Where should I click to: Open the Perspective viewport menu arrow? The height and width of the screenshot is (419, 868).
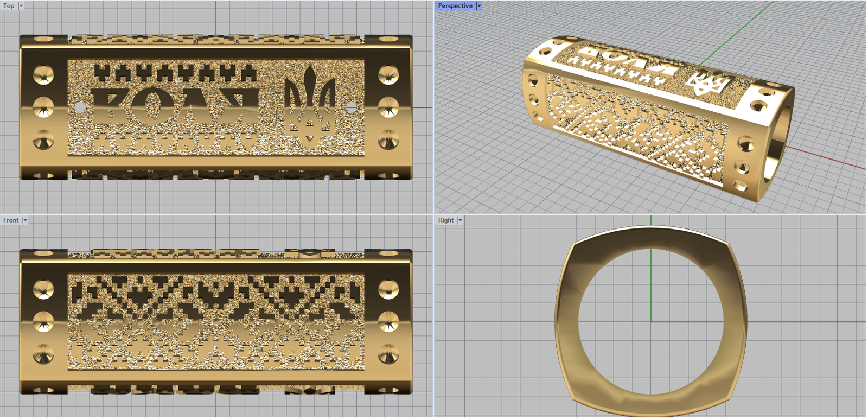pyautogui.click(x=479, y=6)
